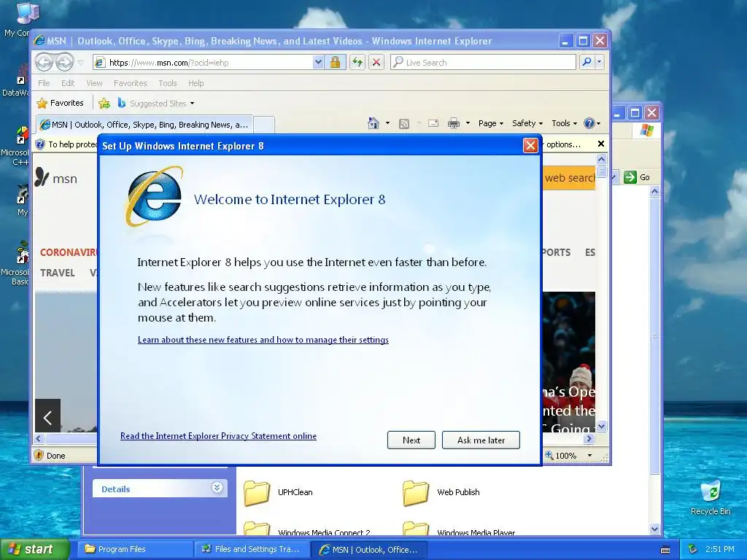Switch to Program Files taskbar button
This screenshot has width=747, height=560.
click(x=136, y=549)
